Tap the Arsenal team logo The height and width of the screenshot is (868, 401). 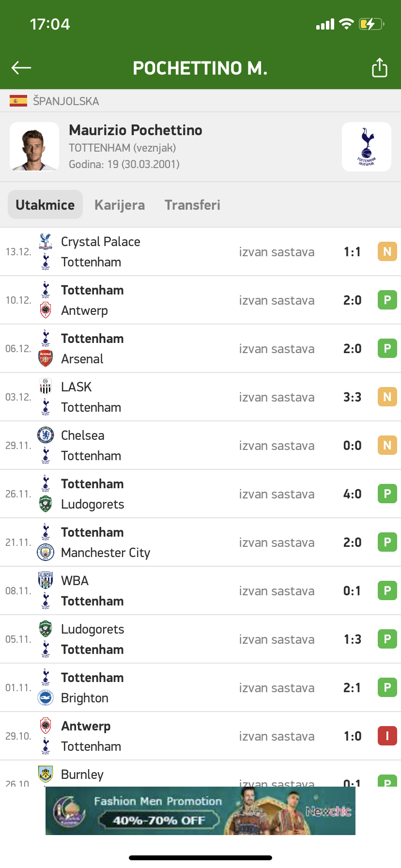coord(46,358)
